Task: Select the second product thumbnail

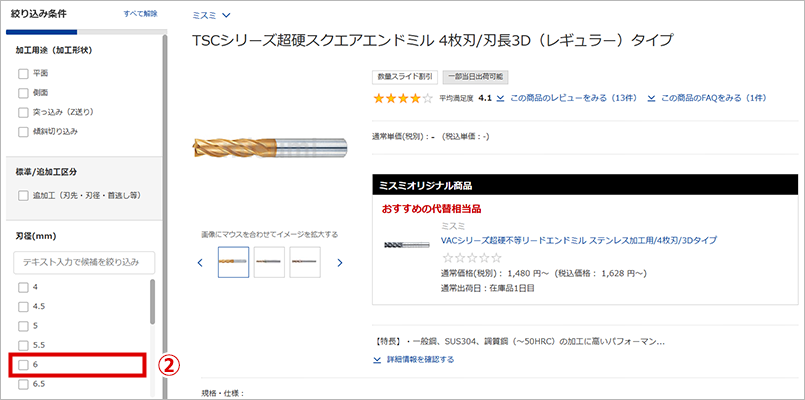Action: click(269, 262)
